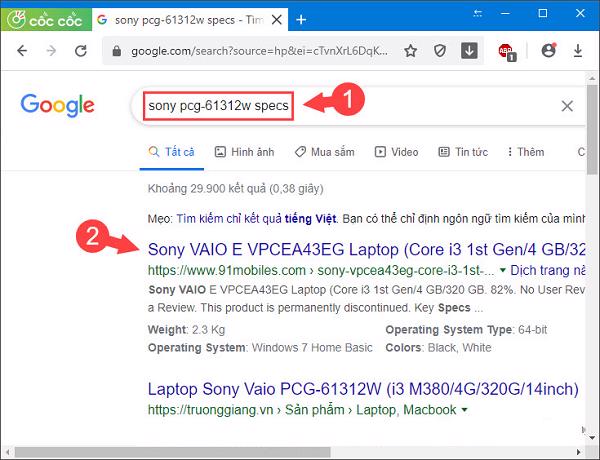The width and height of the screenshot is (600, 460).
Task: Click the vertical scrollbar up arrow
Action: [592, 78]
